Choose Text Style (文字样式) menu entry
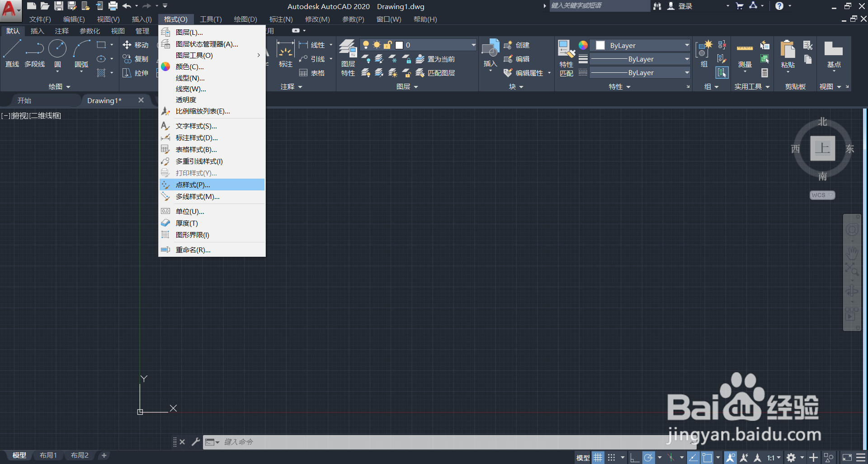868x464 pixels. click(212, 126)
